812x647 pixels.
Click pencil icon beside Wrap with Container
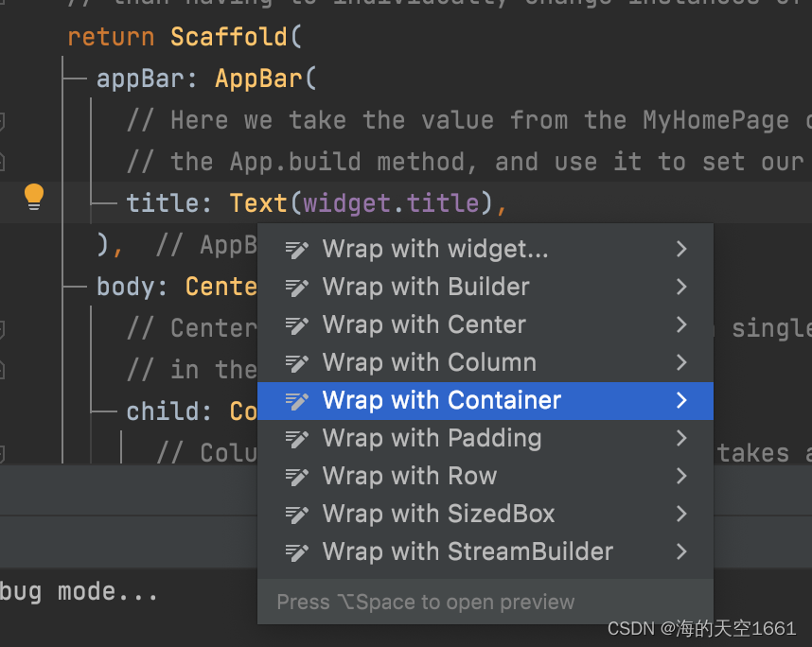(297, 401)
